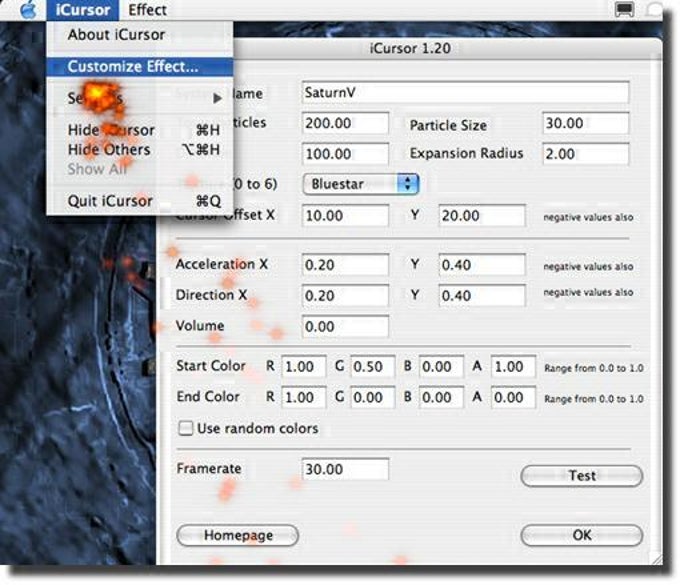This screenshot has width=680, height=585.
Task: Open the iCursor menu
Action: 82,10
